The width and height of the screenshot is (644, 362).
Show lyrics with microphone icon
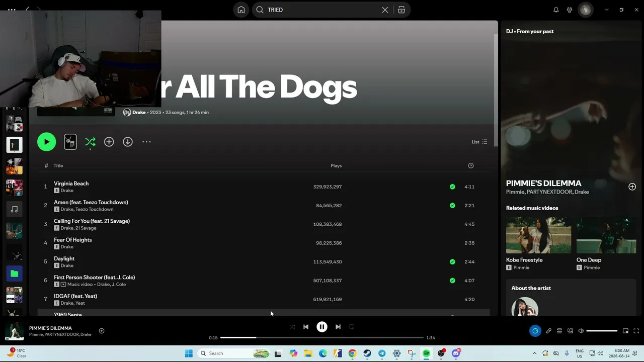(549, 331)
